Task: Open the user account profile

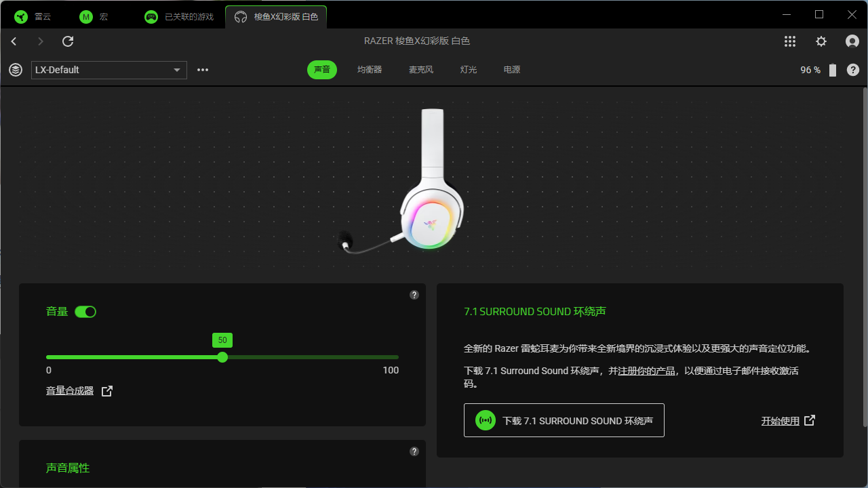Action: pyautogui.click(x=852, y=41)
